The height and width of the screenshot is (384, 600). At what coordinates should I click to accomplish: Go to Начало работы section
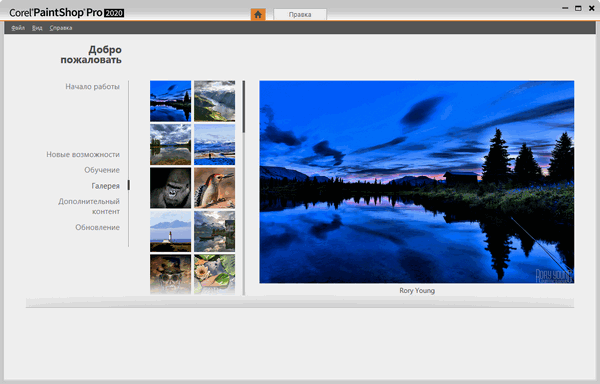pos(92,86)
